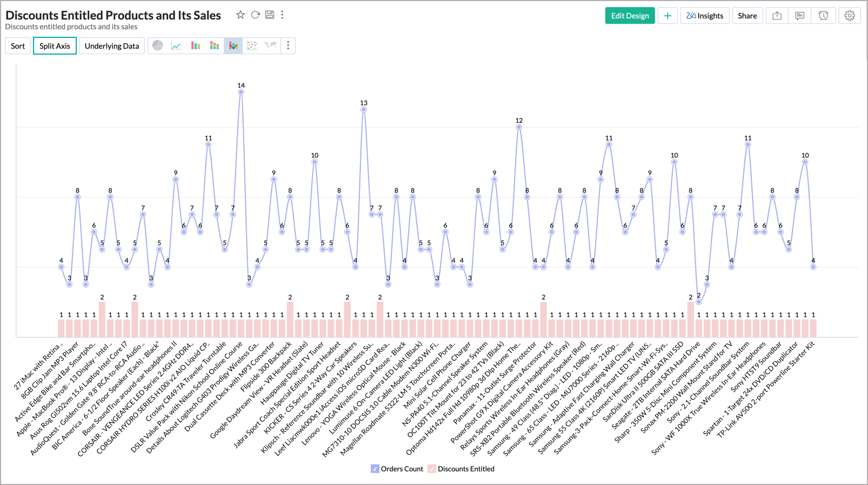The image size is (868, 485).
Task: Select the scatter plot chart icon
Action: point(252,46)
